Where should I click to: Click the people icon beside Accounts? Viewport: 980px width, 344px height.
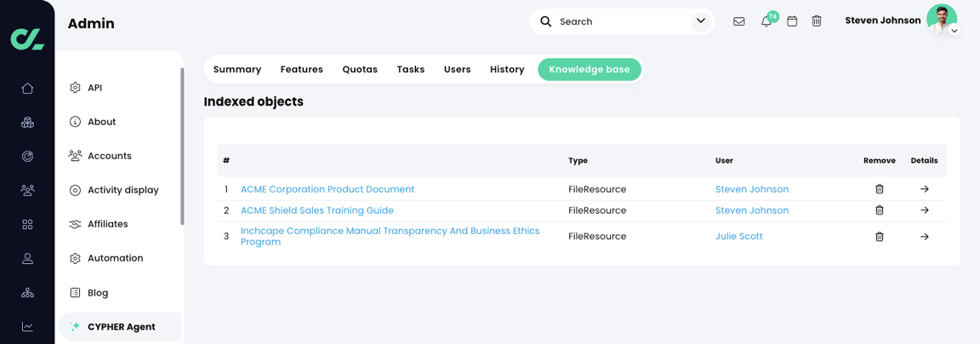[75, 156]
